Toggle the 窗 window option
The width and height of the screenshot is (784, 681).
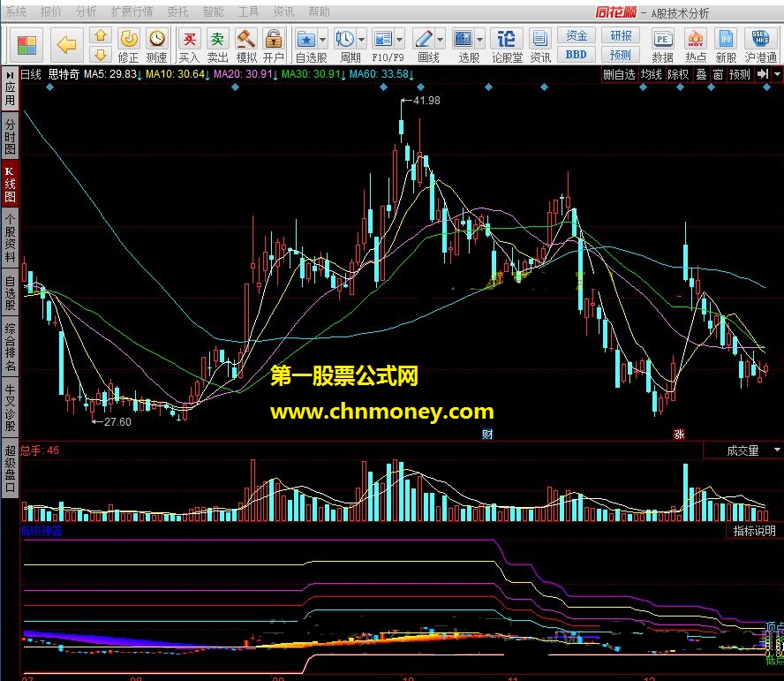click(x=718, y=74)
